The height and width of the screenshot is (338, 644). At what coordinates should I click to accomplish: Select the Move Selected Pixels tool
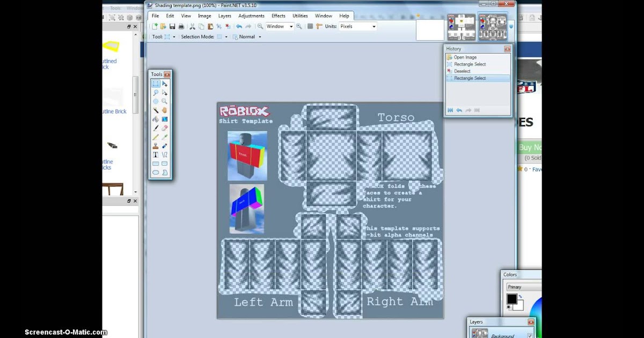point(164,84)
